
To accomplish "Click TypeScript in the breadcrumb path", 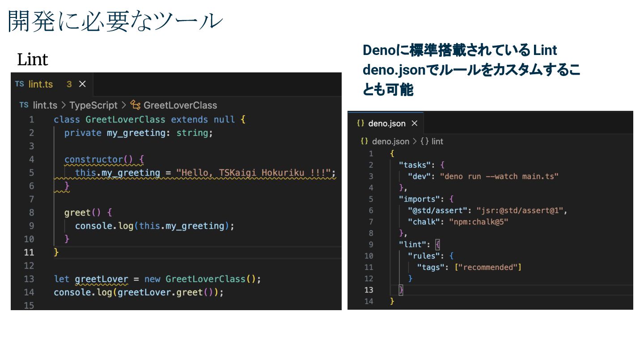I will 93,105.
